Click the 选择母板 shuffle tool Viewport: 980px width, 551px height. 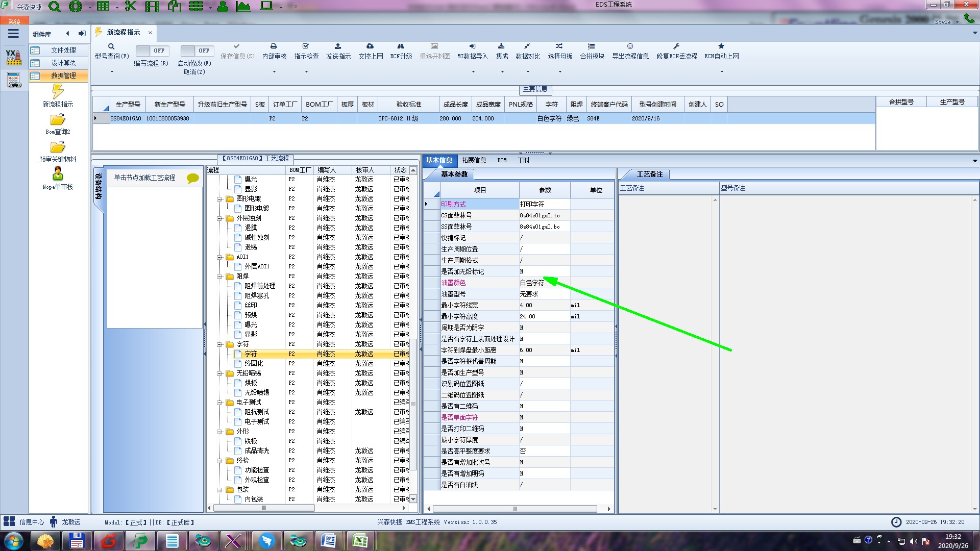coord(560,51)
